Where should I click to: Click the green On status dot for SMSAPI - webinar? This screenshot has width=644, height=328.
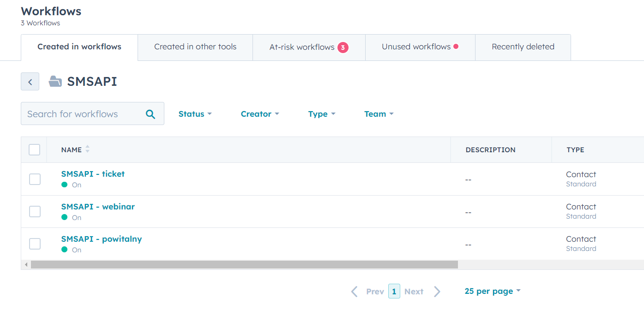[x=65, y=217]
